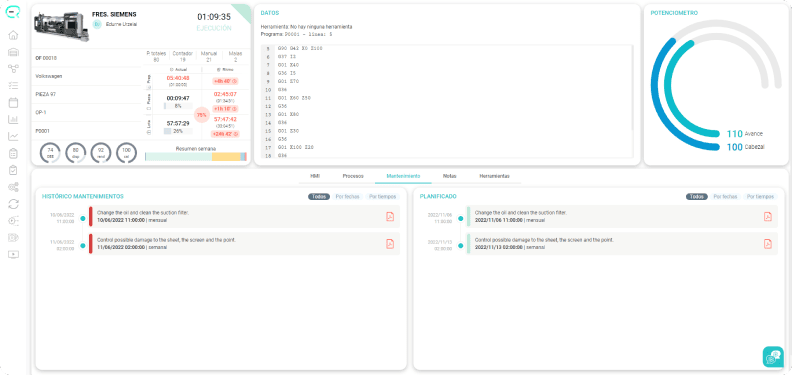This screenshot has height=375, width=792.
Task: Click the planned 2022/11/13 weekly maintenance entry
Action: click(x=622, y=244)
